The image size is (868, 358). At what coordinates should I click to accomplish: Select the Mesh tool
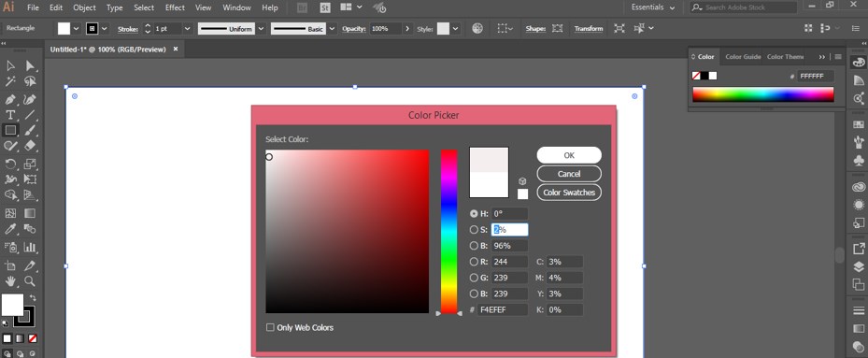tap(10, 213)
